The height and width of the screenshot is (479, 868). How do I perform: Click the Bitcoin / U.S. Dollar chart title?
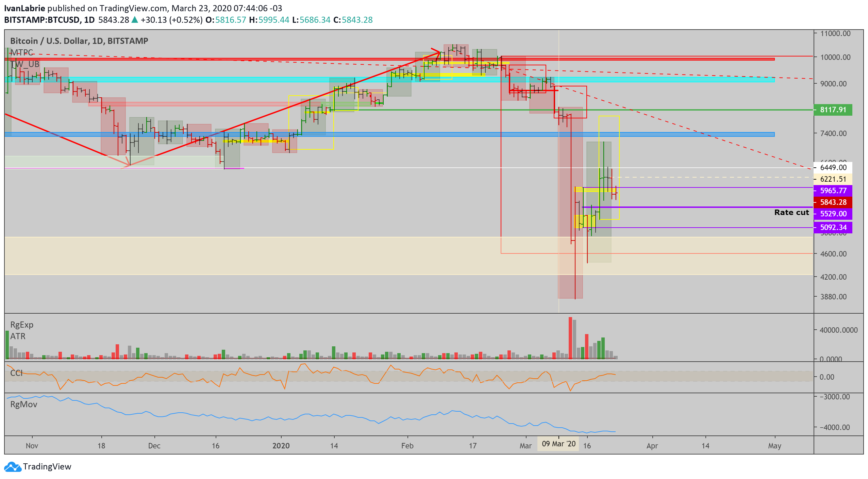79,41
